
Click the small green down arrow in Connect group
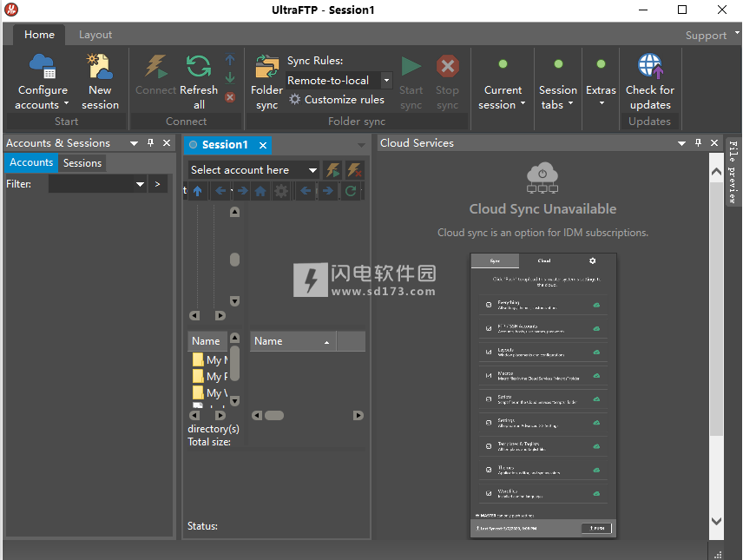tap(230, 77)
